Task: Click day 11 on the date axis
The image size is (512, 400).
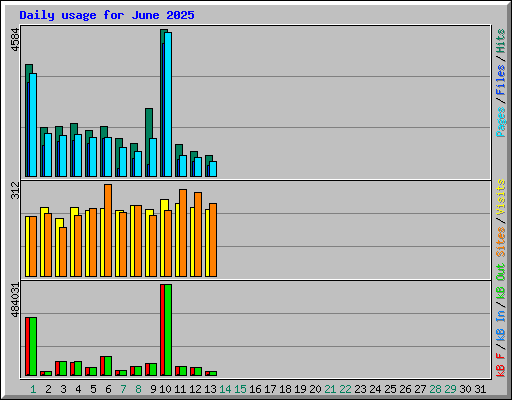Action: (180, 389)
